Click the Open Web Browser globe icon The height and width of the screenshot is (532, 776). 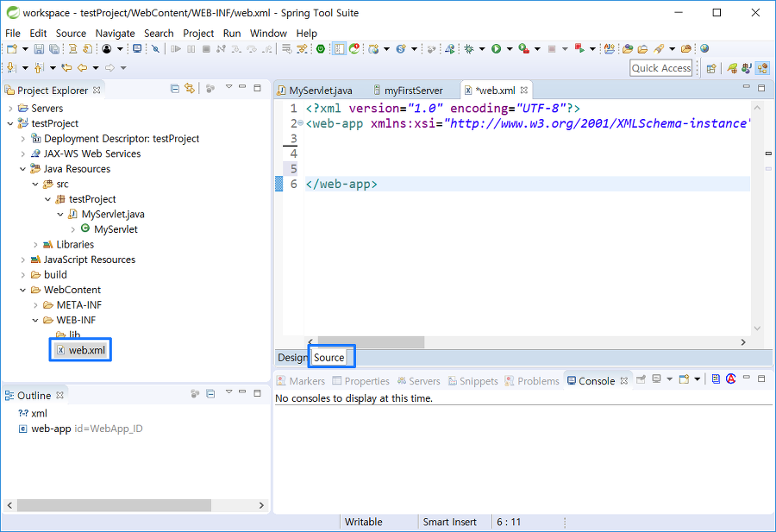point(704,48)
